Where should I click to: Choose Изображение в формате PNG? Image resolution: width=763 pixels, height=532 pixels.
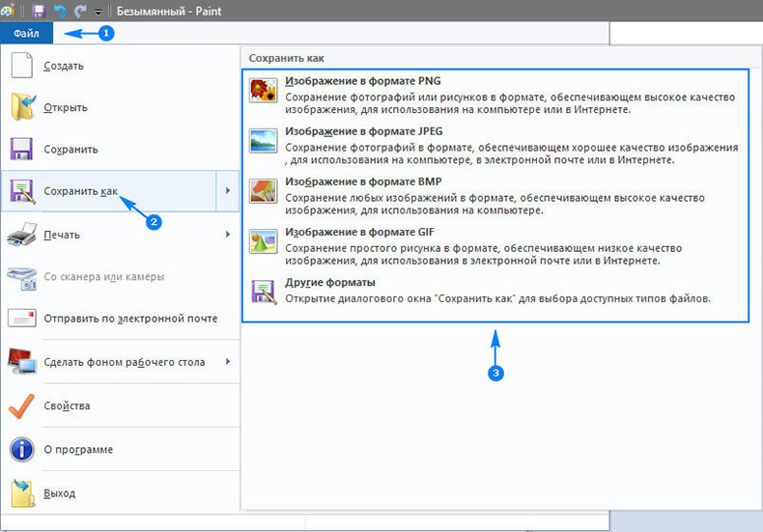click(363, 81)
